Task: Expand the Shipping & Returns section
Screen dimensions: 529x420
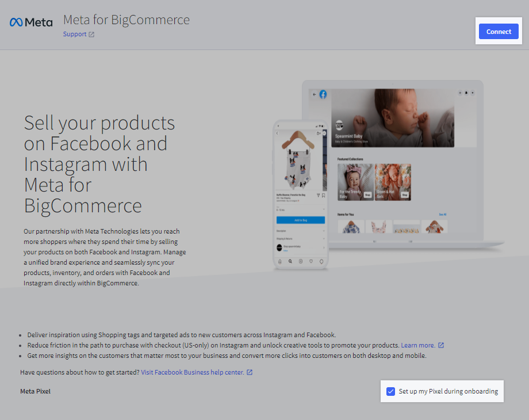Action: click(300, 238)
